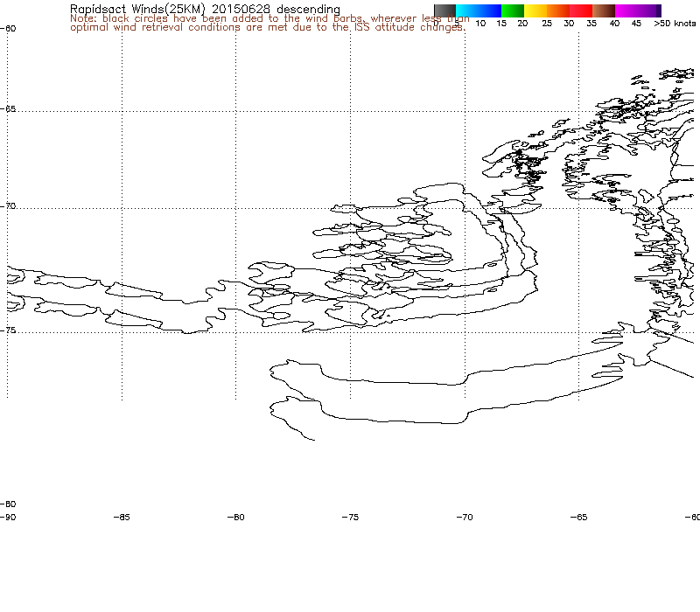Click the 'optimal wind retrieval conditions' note line
The width and height of the screenshot is (700, 612).
(x=268, y=28)
